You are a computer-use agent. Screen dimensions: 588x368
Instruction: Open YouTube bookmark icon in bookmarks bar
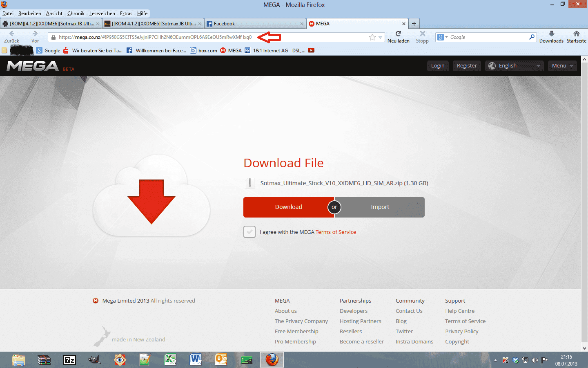(x=311, y=50)
